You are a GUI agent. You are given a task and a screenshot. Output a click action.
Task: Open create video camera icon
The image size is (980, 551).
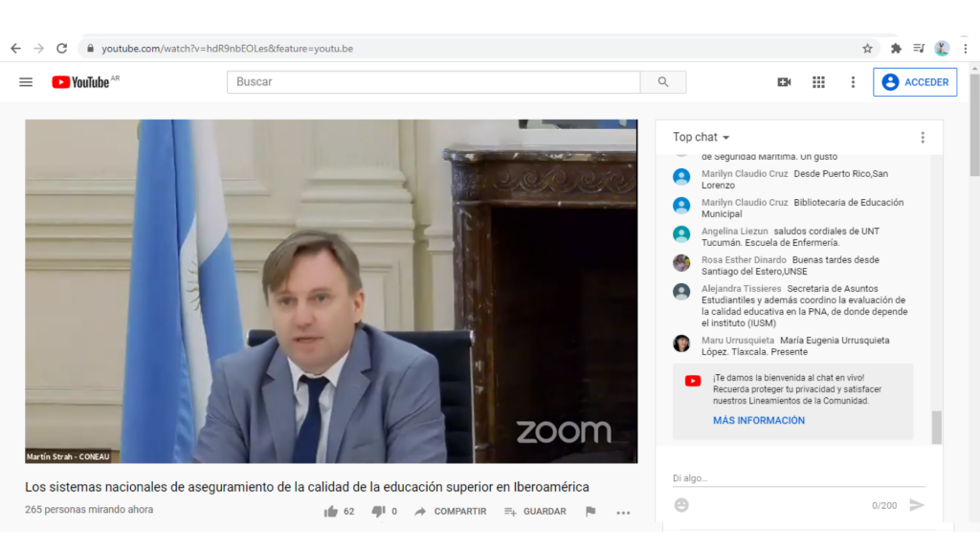784,82
